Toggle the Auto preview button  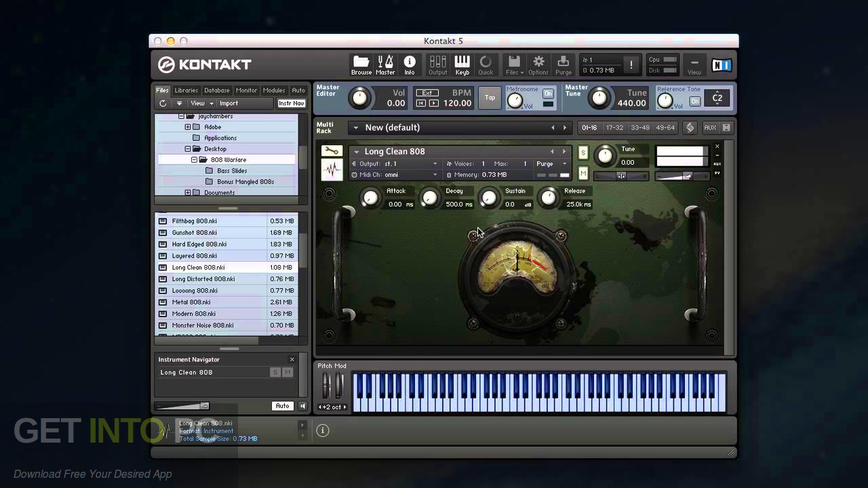[x=282, y=406]
